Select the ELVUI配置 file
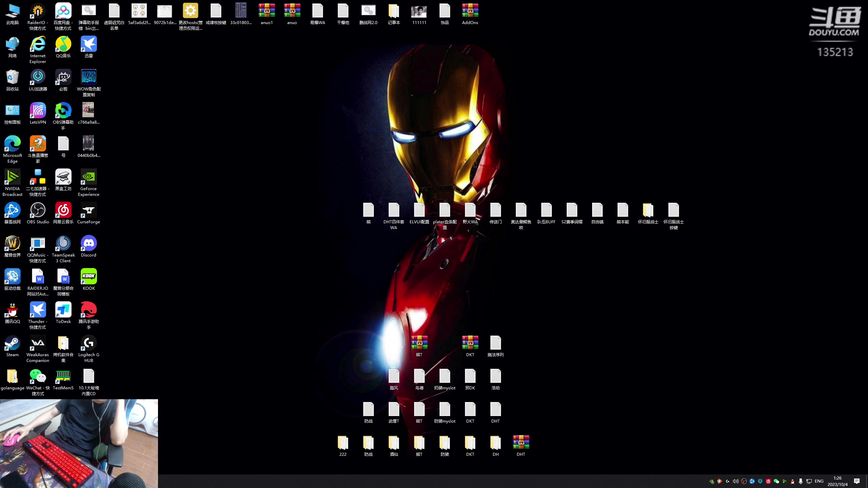This screenshot has height=488, width=868. (x=419, y=214)
